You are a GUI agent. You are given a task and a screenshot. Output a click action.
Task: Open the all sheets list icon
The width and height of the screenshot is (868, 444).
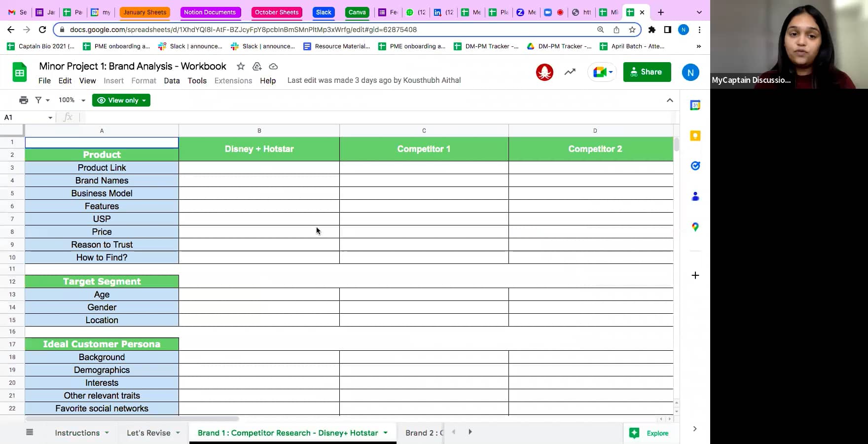(x=30, y=432)
